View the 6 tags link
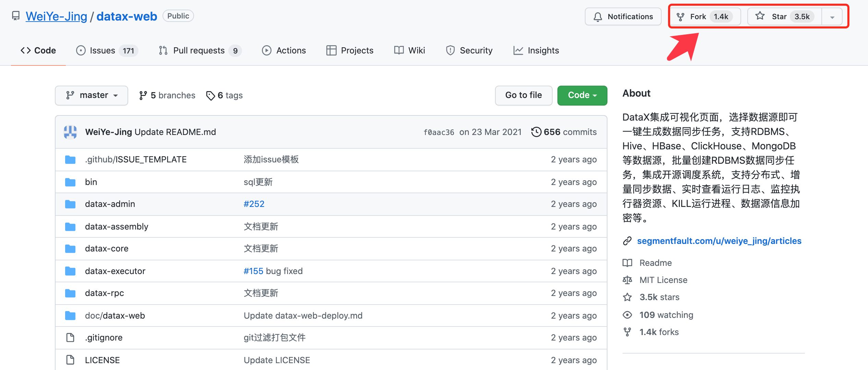Viewport: 868px width, 370px height. click(224, 95)
